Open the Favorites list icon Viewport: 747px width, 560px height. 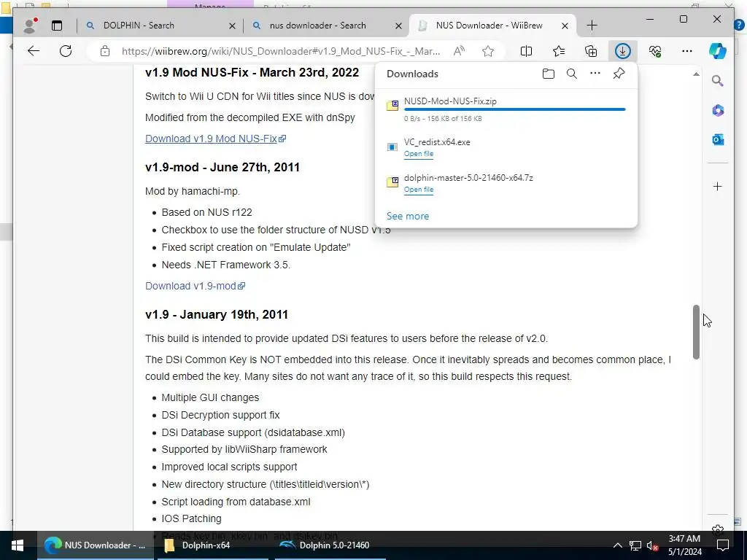coord(559,51)
